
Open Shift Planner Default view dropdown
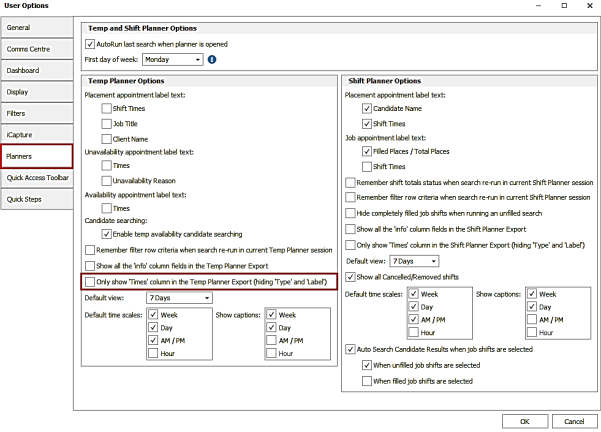414,261
